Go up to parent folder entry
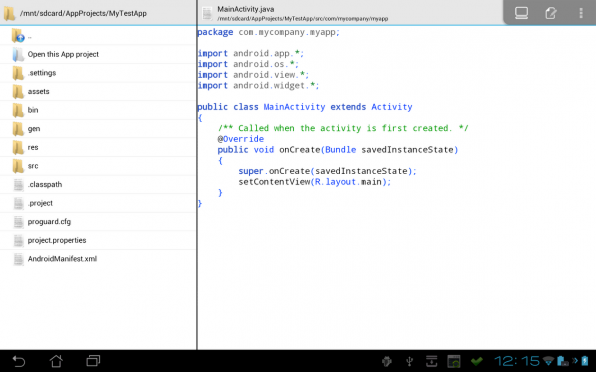 tap(98, 36)
